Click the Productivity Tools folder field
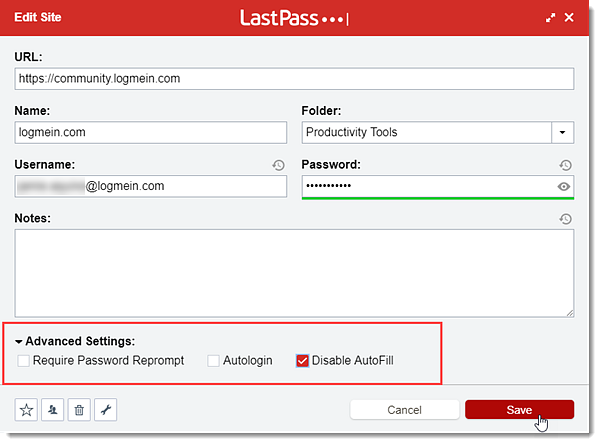Viewport: 595px width, 439px height. tap(427, 132)
